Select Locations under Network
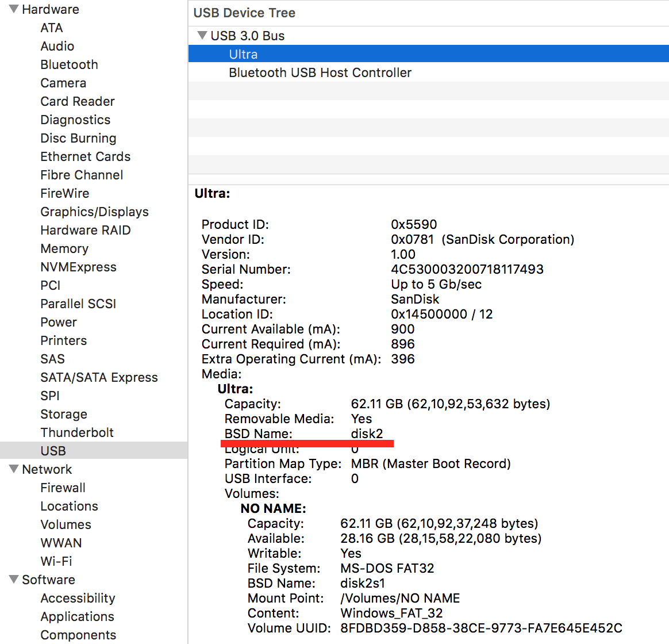This screenshot has height=644, width=669. pos(69,506)
